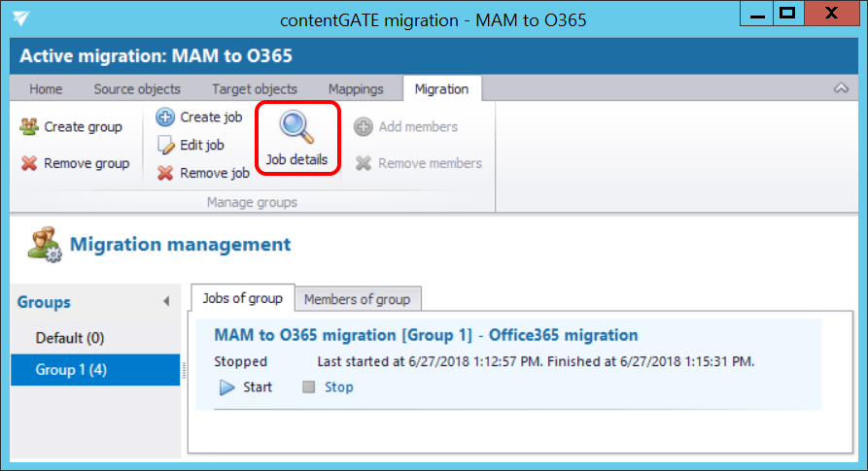Screen dimensions: 868x471
Task: Click the Start play triangle icon
Action: 227,387
